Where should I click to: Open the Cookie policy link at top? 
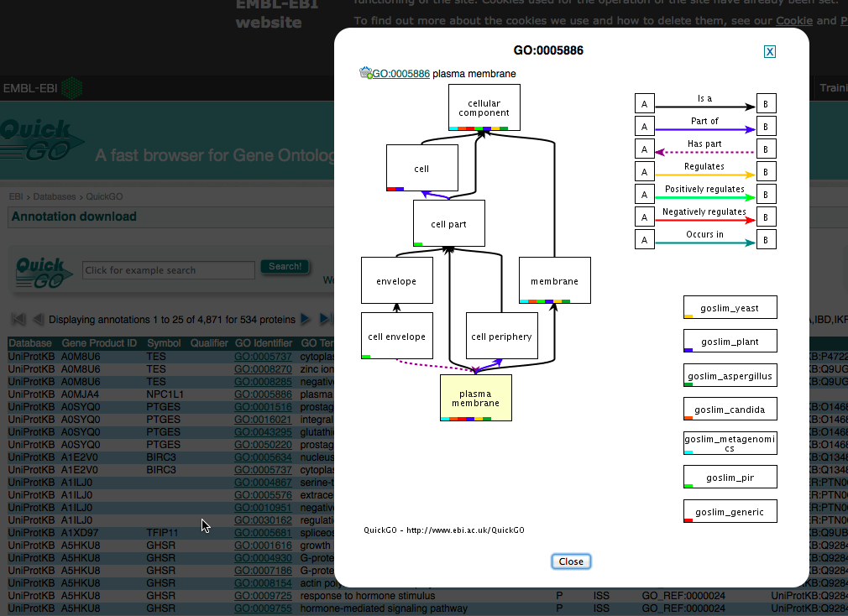click(794, 20)
